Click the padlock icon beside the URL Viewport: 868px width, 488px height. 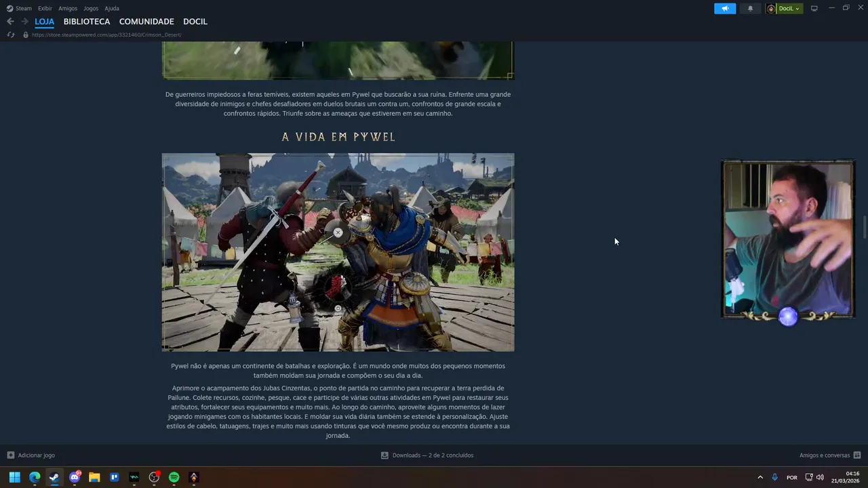tap(26, 35)
